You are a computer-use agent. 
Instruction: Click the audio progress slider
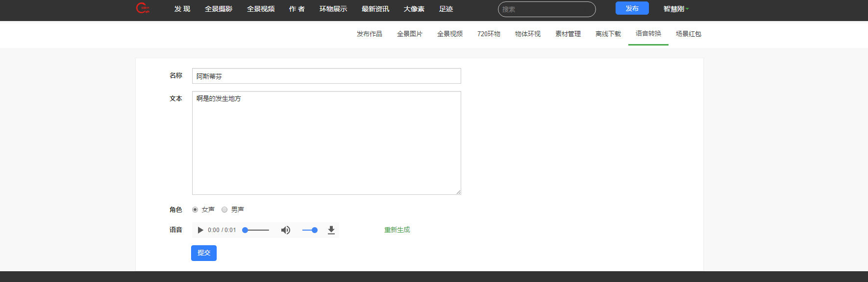256,230
